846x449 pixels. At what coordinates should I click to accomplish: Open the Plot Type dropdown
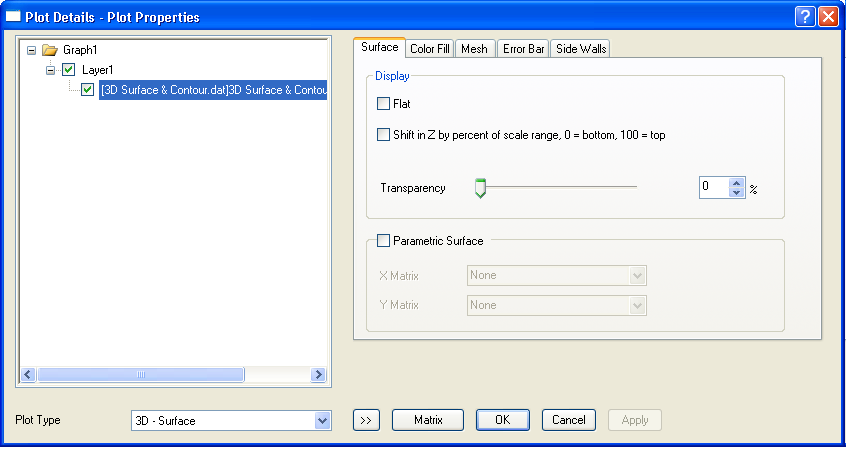click(322, 421)
